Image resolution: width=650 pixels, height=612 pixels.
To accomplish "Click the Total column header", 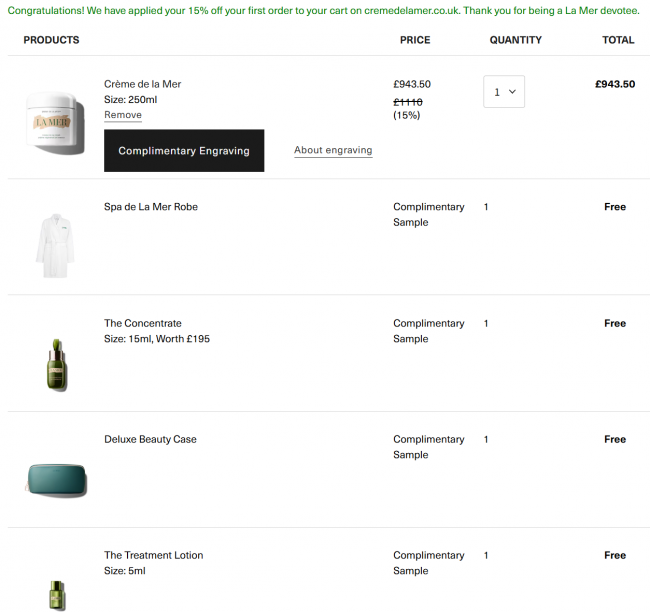I will (x=618, y=40).
